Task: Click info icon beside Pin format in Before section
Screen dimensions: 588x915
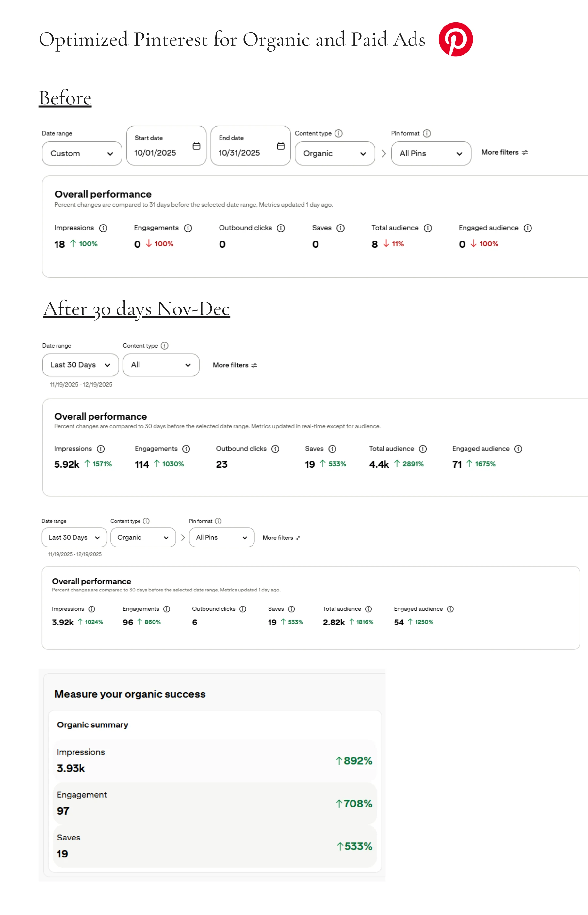Action: pyautogui.click(x=427, y=133)
